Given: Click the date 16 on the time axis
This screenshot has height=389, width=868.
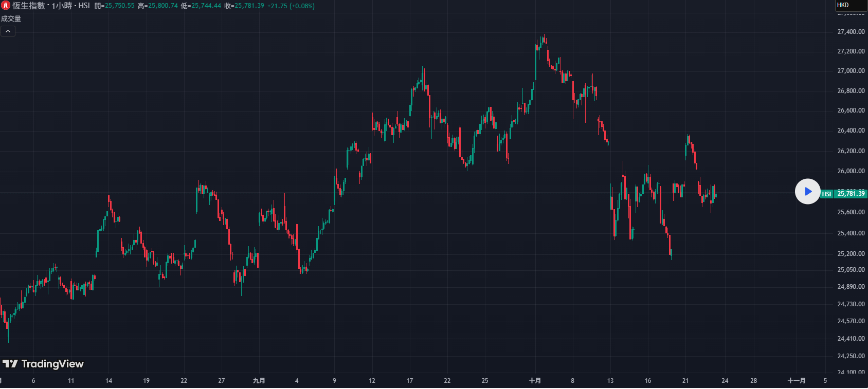Looking at the screenshot, I should 647,381.
